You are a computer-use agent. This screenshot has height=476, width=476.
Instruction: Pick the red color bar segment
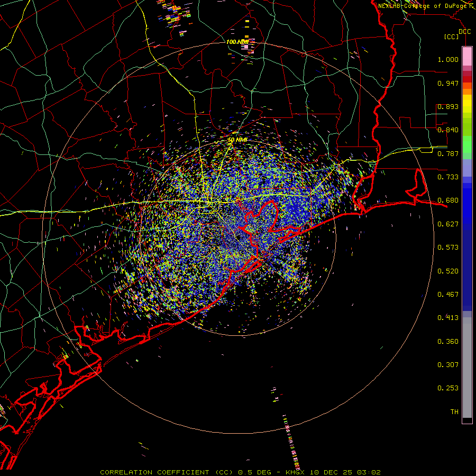[x=467, y=79]
